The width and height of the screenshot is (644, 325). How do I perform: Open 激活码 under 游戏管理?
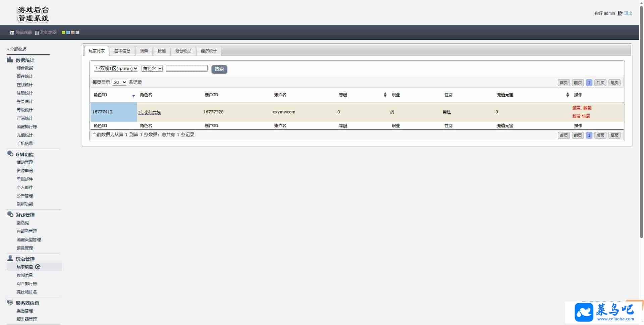[23, 223]
